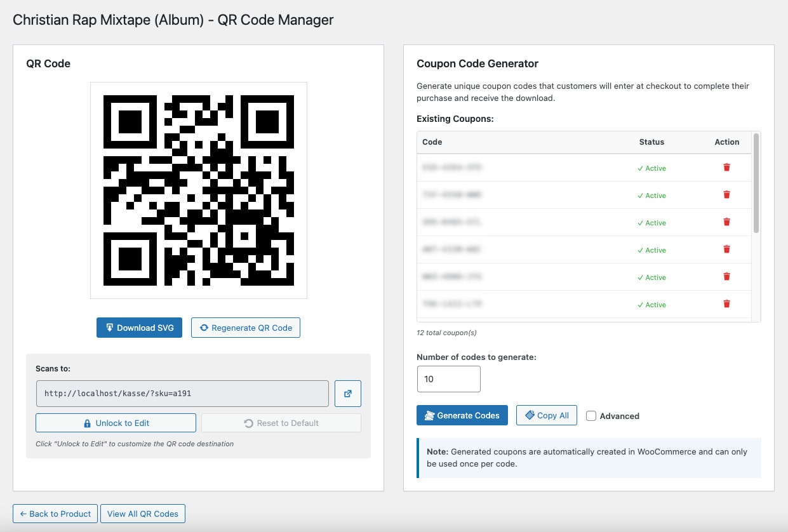Copy all coupon codes with Copy All
Screen dimensions: 788x532
coord(546,415)
